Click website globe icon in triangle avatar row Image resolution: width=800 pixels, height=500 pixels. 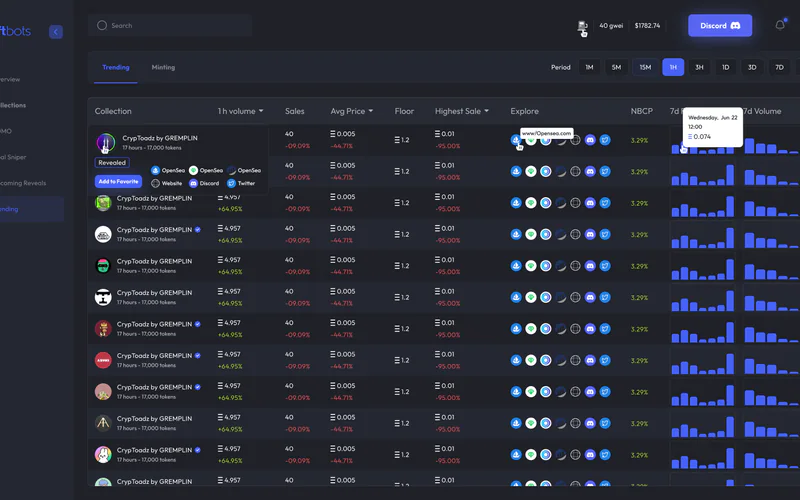click(575, 423)
